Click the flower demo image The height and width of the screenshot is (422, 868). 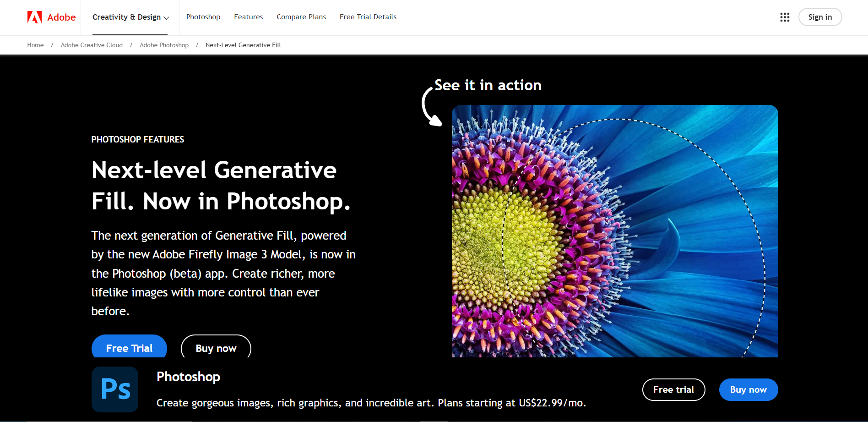pos(615,231)
